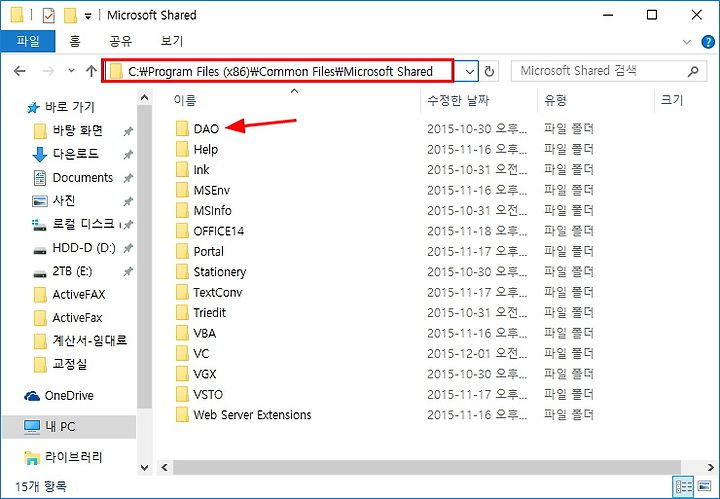Refresh the current folder view
The image size is (720, 499).
(489, 71)
